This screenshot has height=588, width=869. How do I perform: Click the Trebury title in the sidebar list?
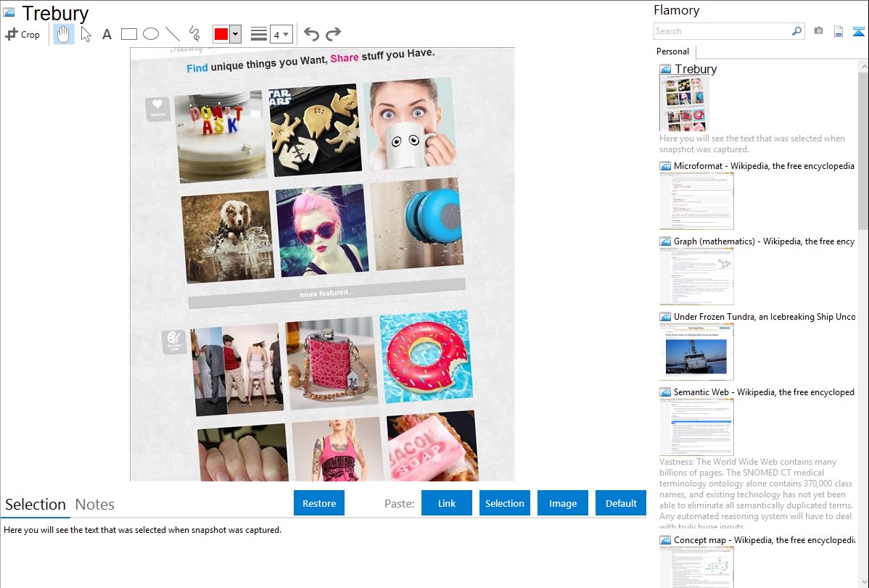point(696,69)
